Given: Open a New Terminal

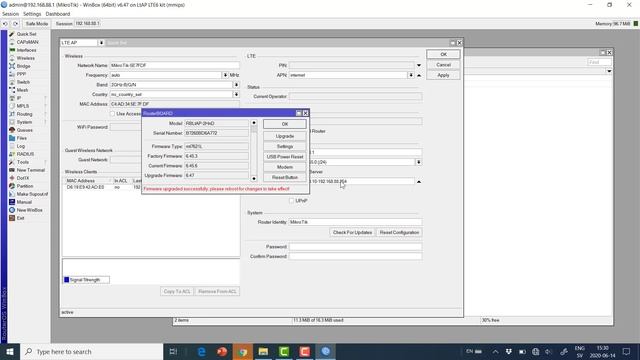Looking at the screenshot, I should 30,170.
